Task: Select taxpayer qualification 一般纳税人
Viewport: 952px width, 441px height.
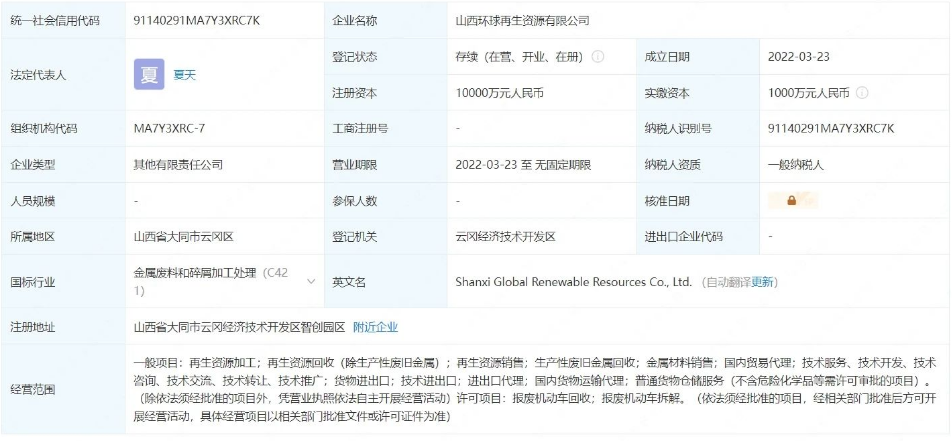Action: [x=796, y=165]
